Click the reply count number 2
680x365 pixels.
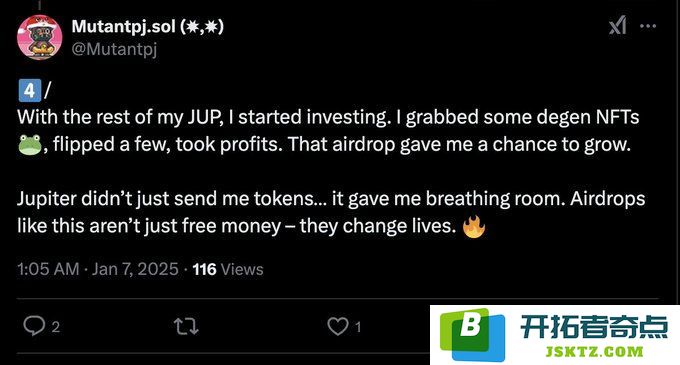click(x=56, y=327)
